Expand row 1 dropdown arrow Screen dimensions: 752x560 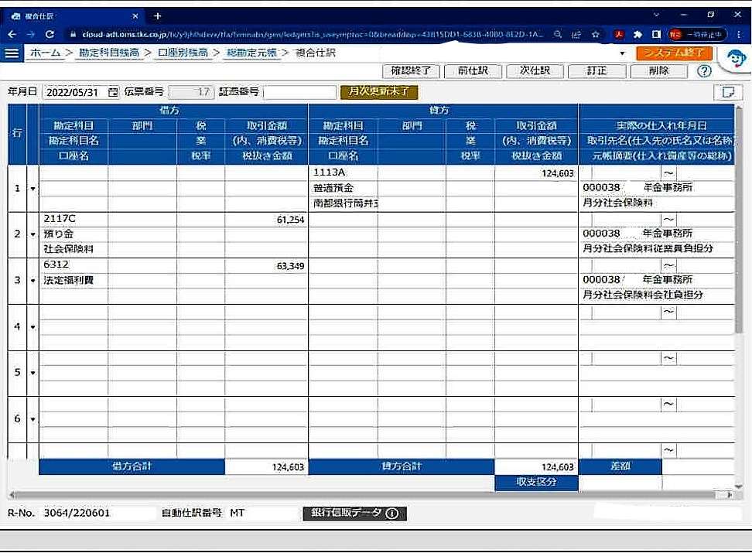[32, 188]
